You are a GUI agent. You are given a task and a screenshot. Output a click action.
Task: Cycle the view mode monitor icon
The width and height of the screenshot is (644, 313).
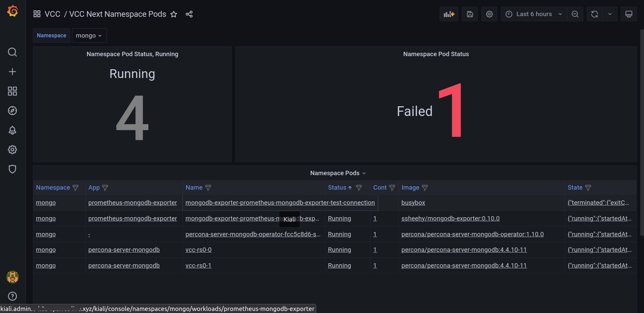629,14
